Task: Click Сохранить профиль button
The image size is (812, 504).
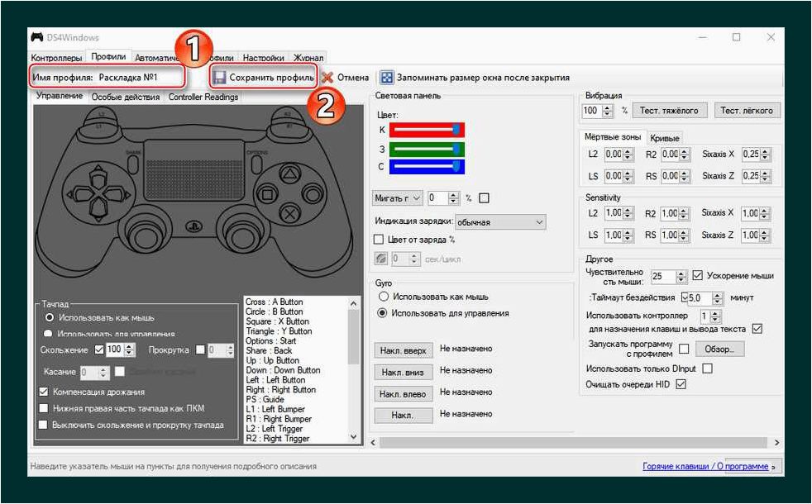Action: pos(264,78)
